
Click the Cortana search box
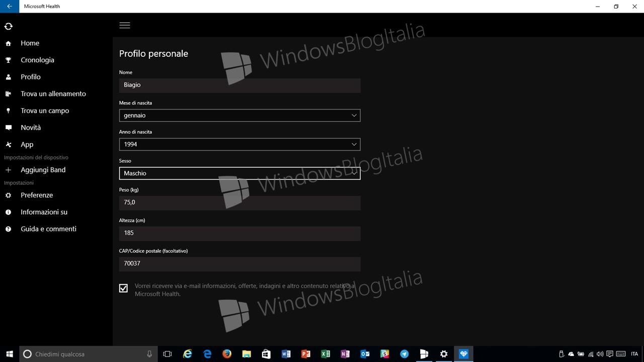(x=89, y=354)
